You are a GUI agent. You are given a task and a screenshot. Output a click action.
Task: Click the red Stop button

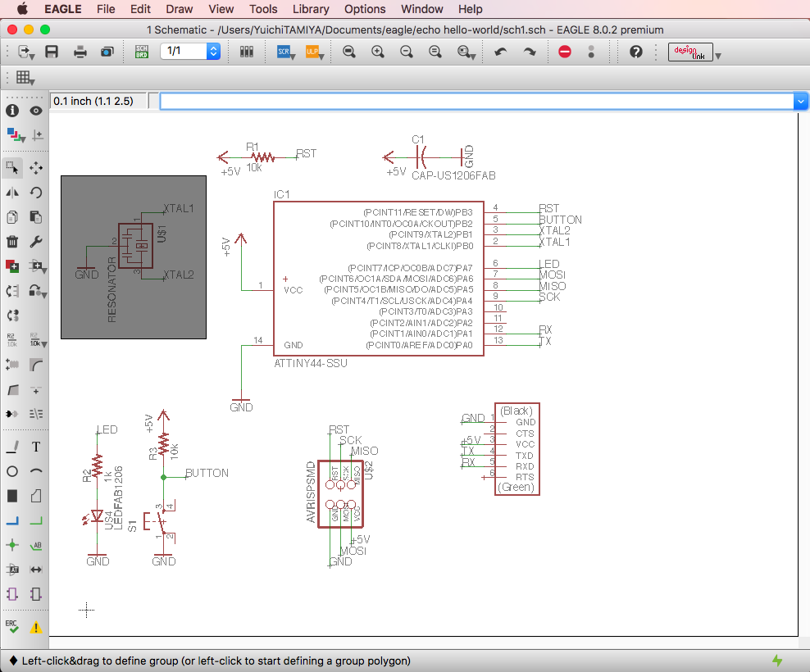565,52
